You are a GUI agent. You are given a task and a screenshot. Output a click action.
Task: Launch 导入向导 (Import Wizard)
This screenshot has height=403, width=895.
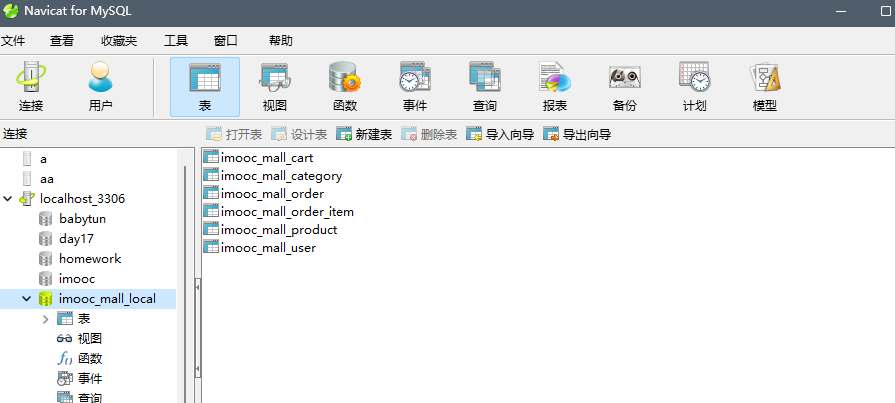500,135
